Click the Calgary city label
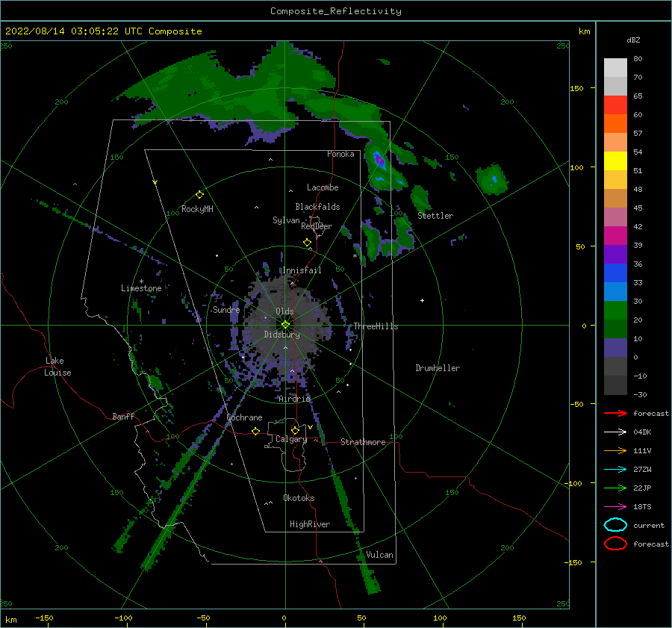 pyautogui.click(x=291, y=439)
